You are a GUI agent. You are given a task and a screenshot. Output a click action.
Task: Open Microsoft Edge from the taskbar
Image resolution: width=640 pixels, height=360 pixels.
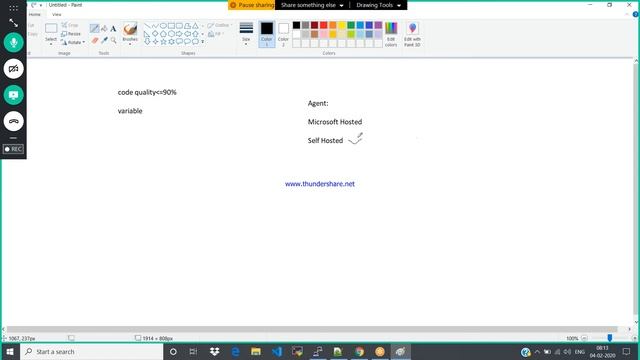pos(235,351)
